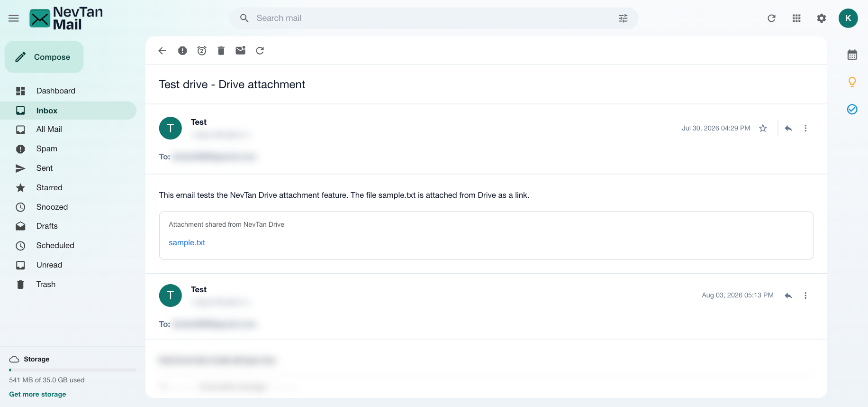Open the Sent folder
The width and height of the screenshot is (868, 407).
[x=68, y=168]
